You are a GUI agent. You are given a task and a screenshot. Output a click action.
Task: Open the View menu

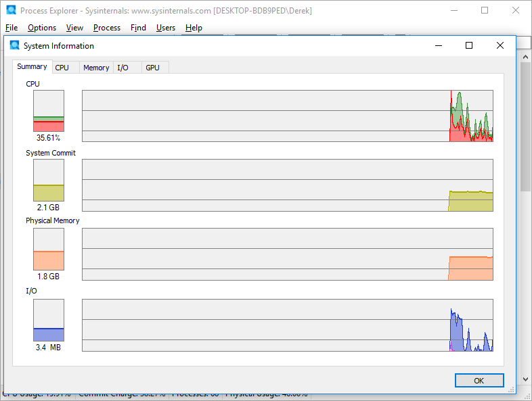(x=74, y=28)
